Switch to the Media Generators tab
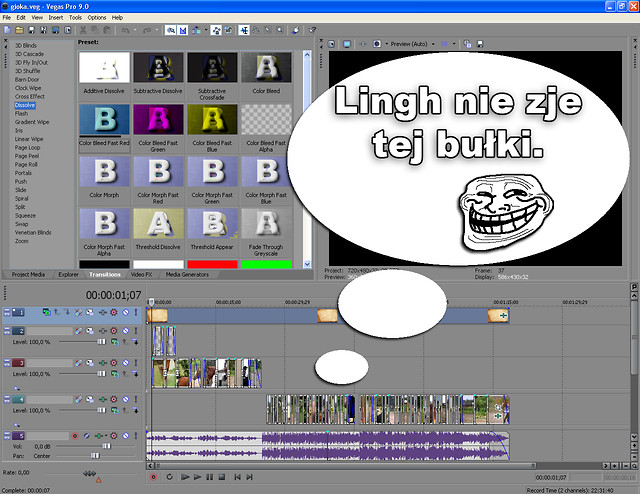Viewport: 640px width, 494px height. coord(187,274)
